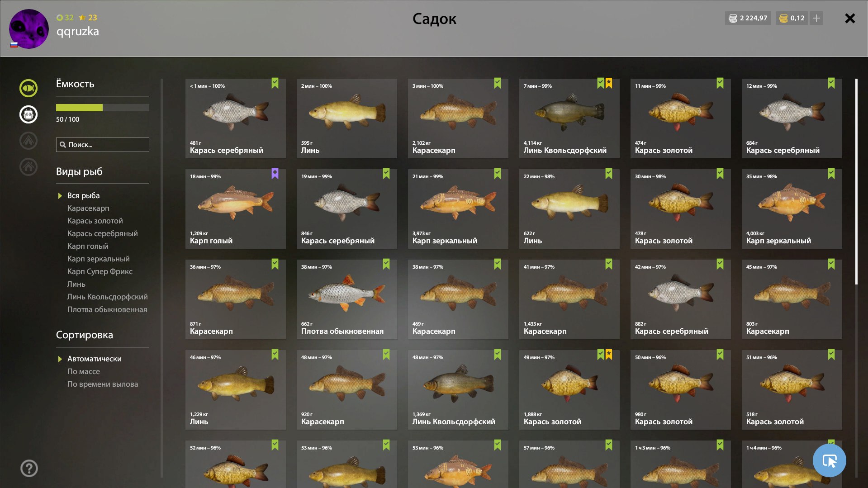Click the blue cursor overlay button

point(829,460)
